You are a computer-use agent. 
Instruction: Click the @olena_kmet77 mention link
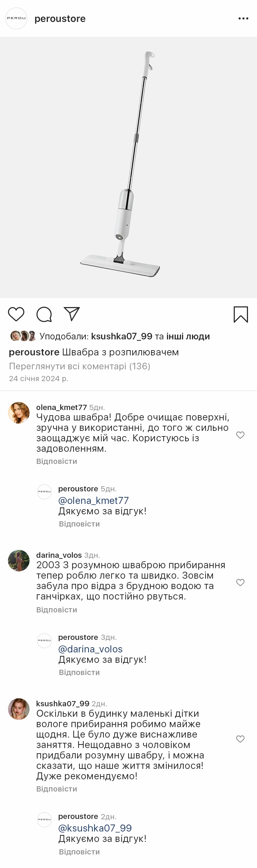(x=93, y=500)
